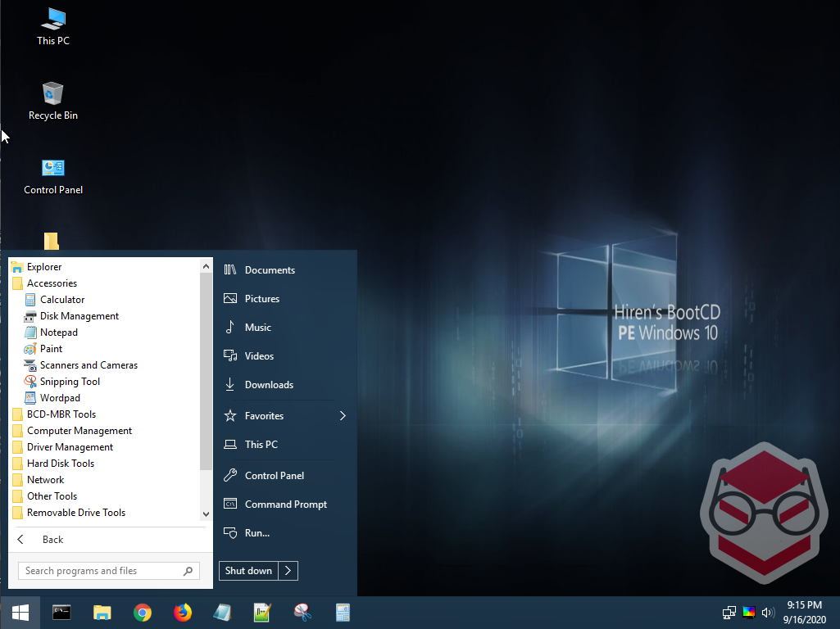
Task: Click the programs list scroll up arrow
Action: pyautogui.click(x=207, y=265)
